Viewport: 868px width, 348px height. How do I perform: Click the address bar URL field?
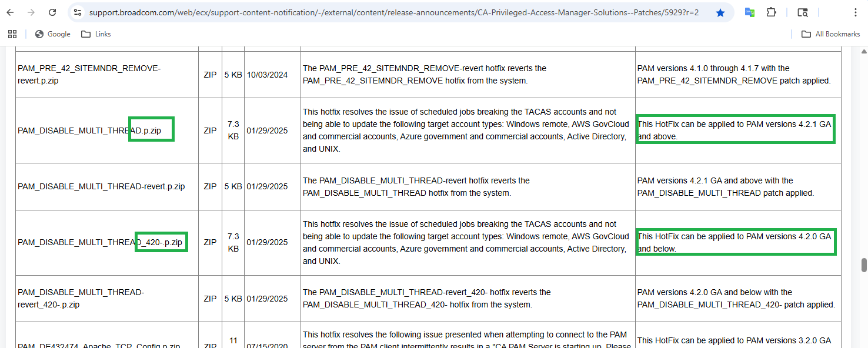[394, 12]
